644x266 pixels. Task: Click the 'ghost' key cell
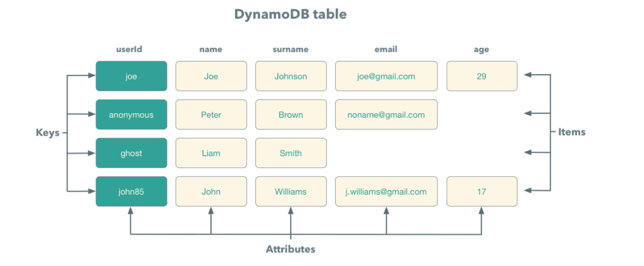[x=131, y=153]
